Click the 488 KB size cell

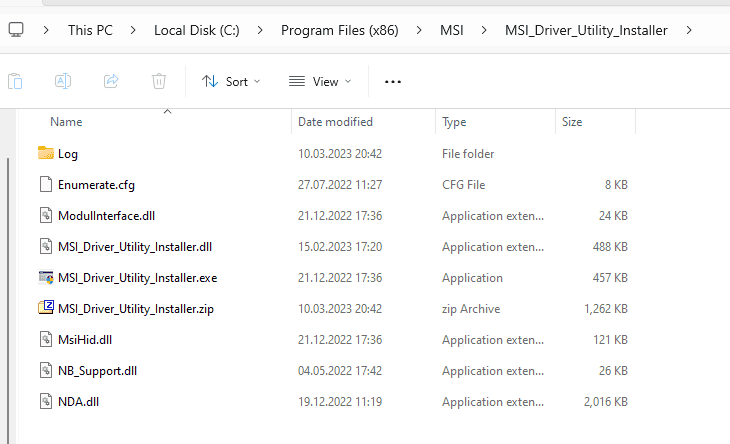[x=610, y=247]
